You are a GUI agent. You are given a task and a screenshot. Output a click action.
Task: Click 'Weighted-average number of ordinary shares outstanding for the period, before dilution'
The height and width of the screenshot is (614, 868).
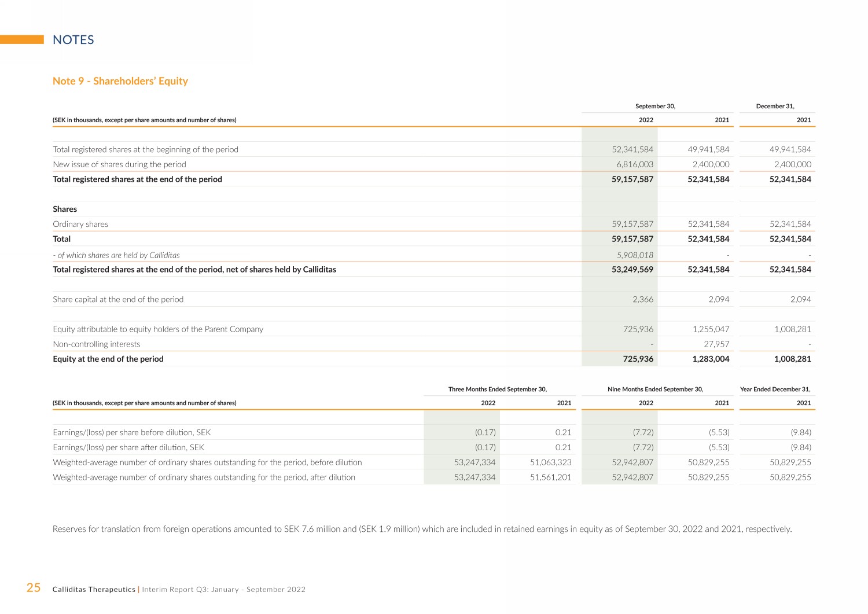207,462
